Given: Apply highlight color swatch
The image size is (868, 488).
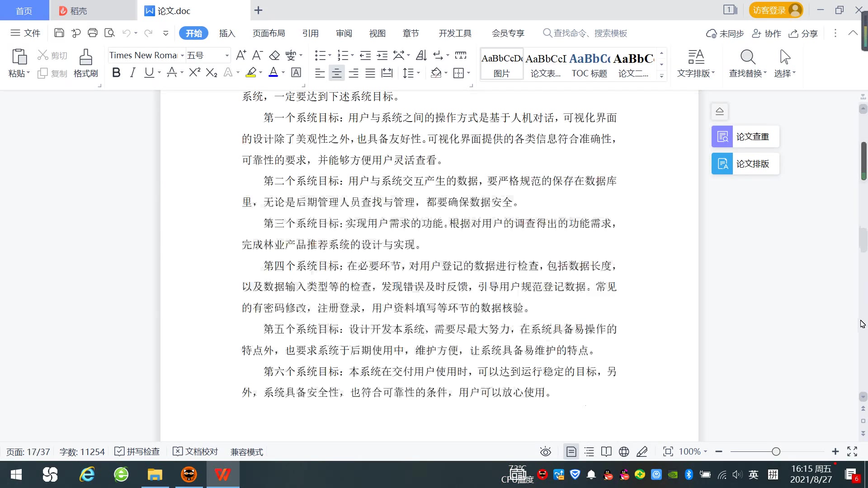Looking at the screenshot, I should (x=251, y=72).
